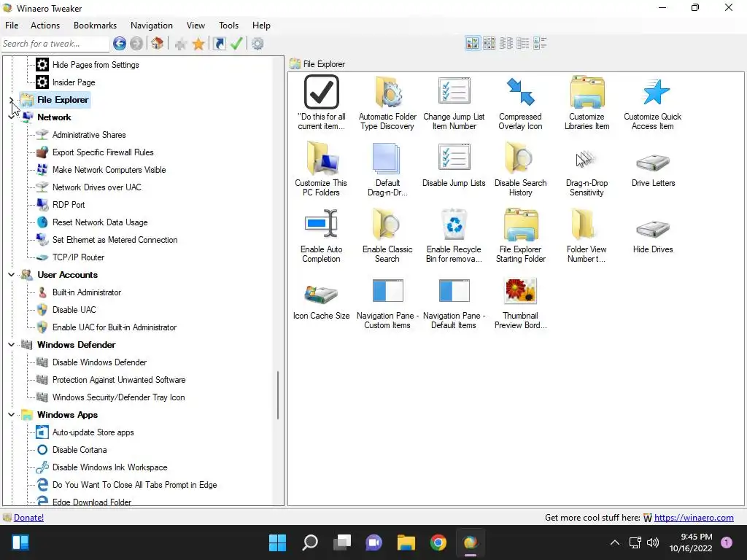Viewport: 747px width, 560px height.
Task: Open Change Jump List Item Number
Action: [x=454, y=102]
